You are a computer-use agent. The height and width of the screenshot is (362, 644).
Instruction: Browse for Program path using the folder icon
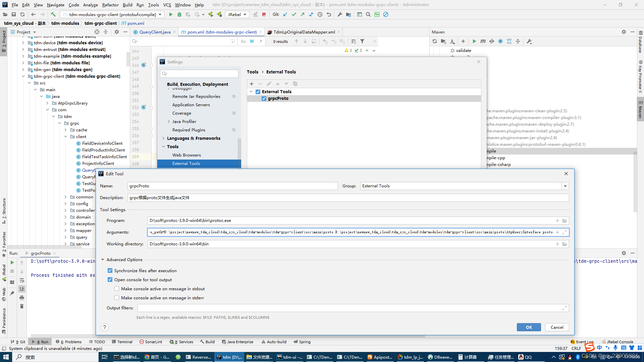coord(565,221)
